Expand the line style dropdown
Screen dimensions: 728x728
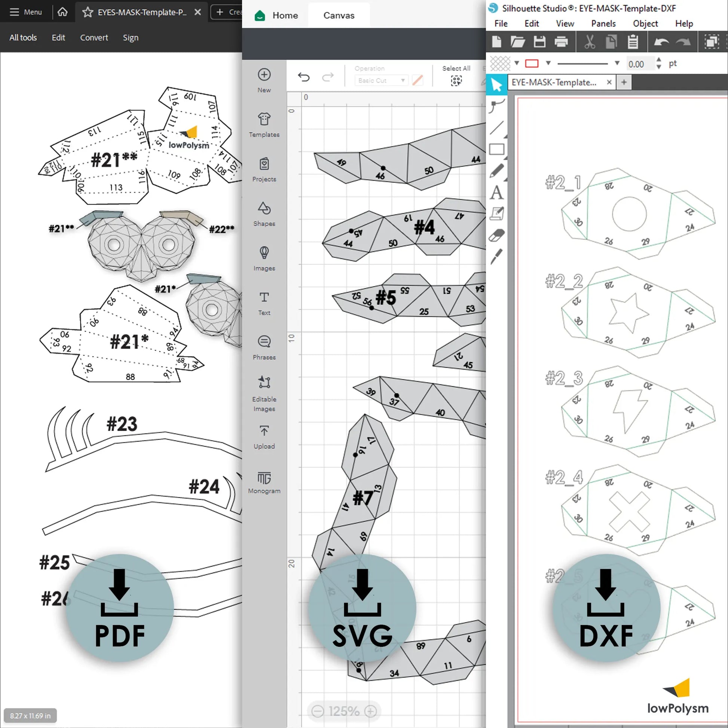point(617,63)
